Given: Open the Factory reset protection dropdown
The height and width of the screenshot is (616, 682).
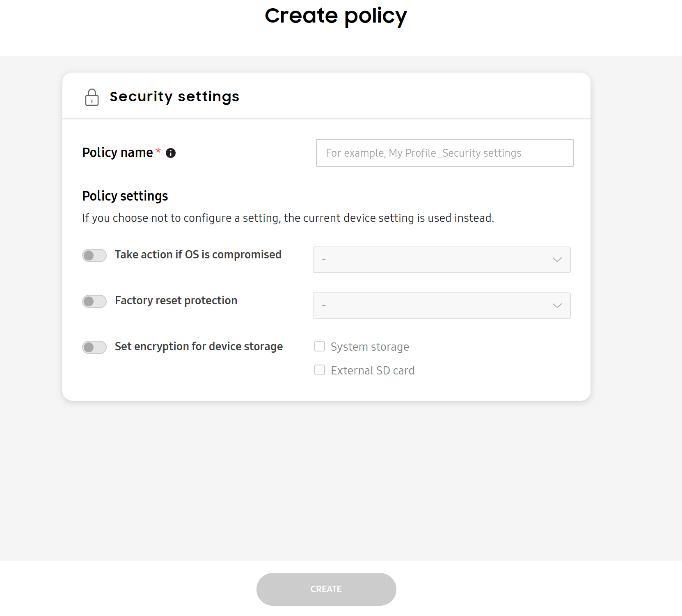Looking at the screenshot, I should (x=441, y=305).
